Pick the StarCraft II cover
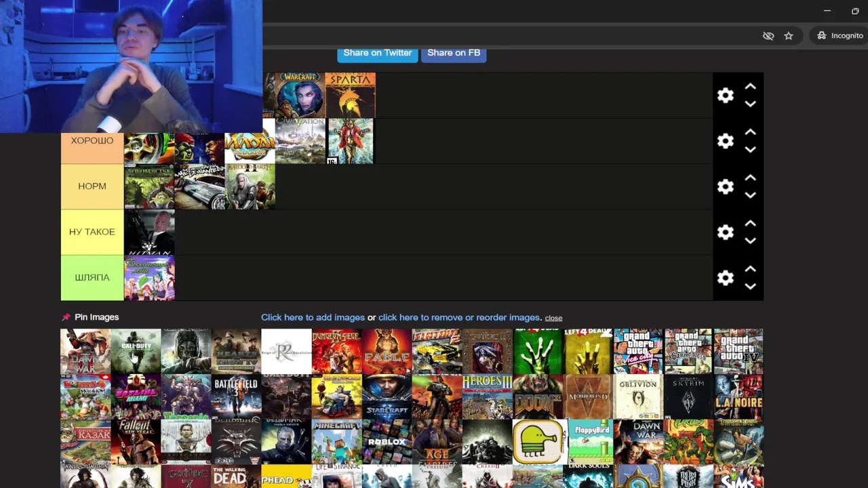 click(x=387, y=396)
